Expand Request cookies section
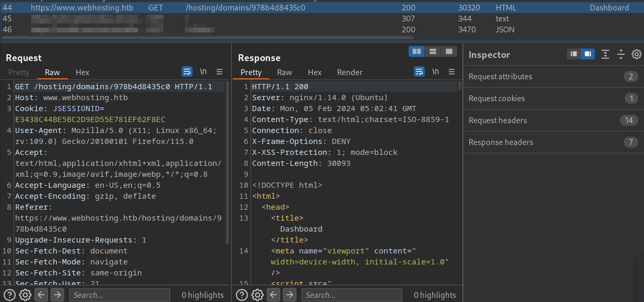 [x=553, y=99]
